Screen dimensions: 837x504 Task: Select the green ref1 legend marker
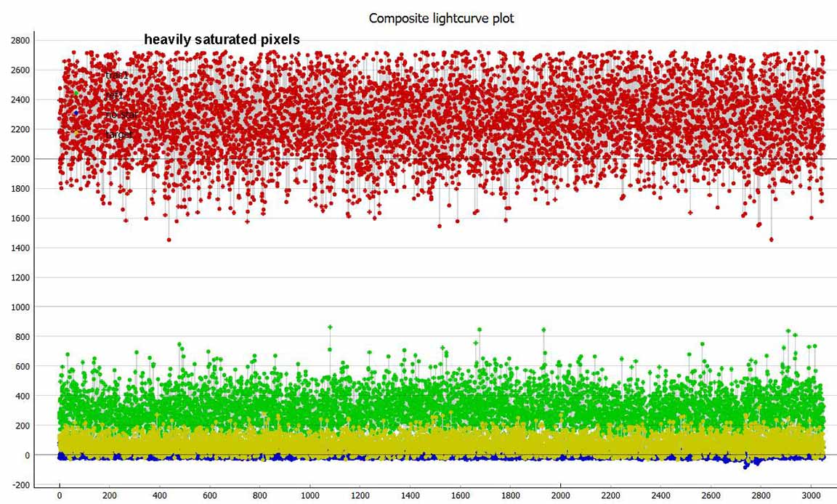click(x=76, y=94)
